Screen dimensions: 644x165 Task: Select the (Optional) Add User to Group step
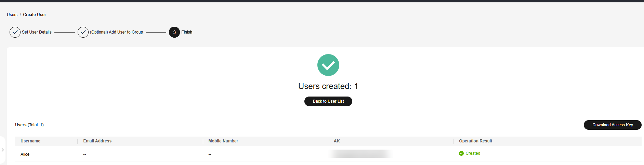coord(117,32)
